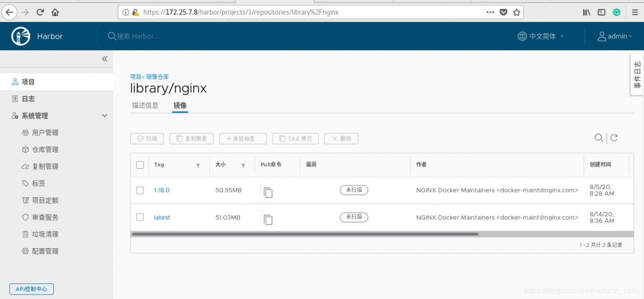Viewport: 644px width, 299px height.
Task: Click the 1 - 2 共计 2 条记录 footer text
Action: pyautogui.click(x=601, y=245)
